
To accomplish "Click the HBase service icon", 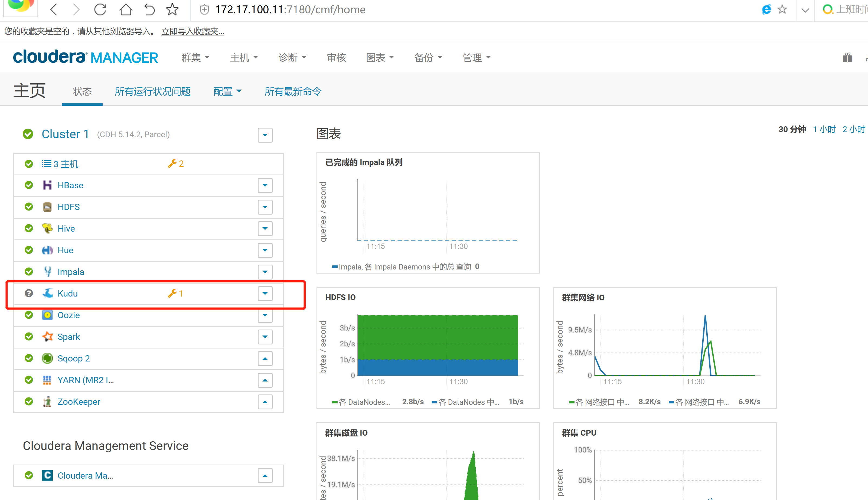I will coord(47,185).
